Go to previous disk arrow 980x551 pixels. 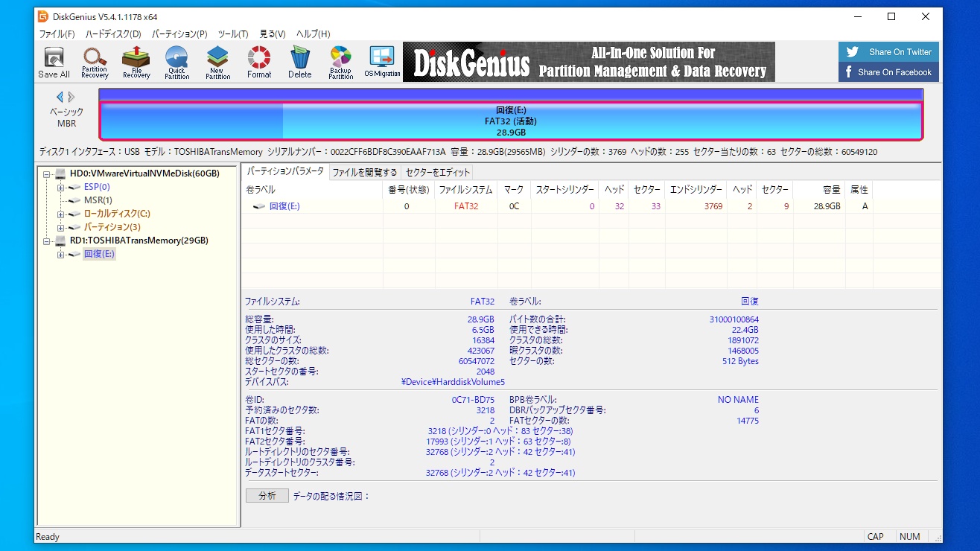click(x=60, y=97)
